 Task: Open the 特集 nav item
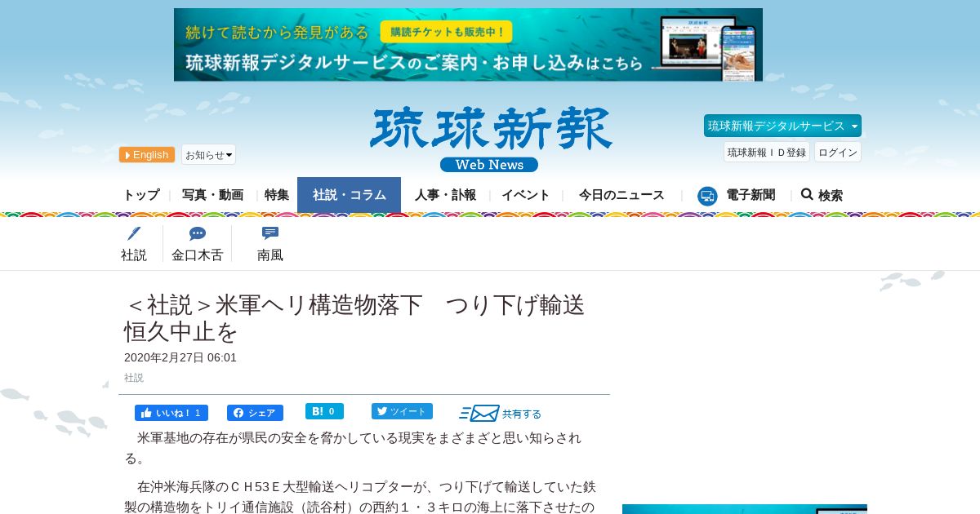277,195
